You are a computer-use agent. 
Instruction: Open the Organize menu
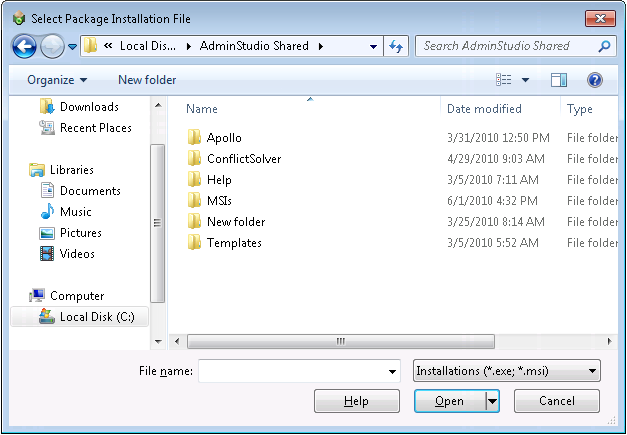(57, 80)
